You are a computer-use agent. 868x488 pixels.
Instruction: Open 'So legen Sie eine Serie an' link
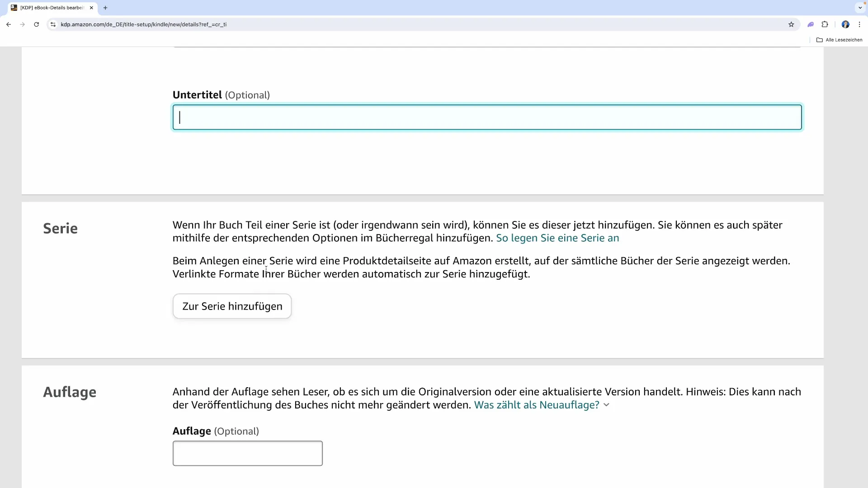(x=557, y=238)
